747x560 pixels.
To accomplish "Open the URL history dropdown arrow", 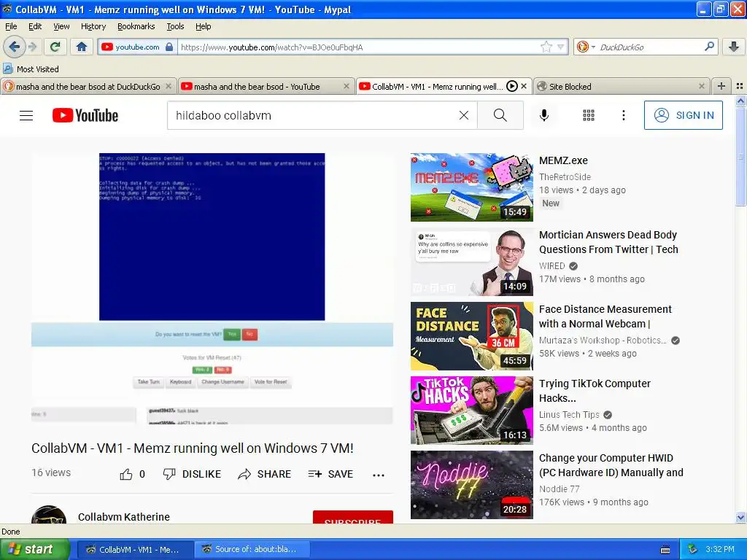I will click(x=561, y=47).
